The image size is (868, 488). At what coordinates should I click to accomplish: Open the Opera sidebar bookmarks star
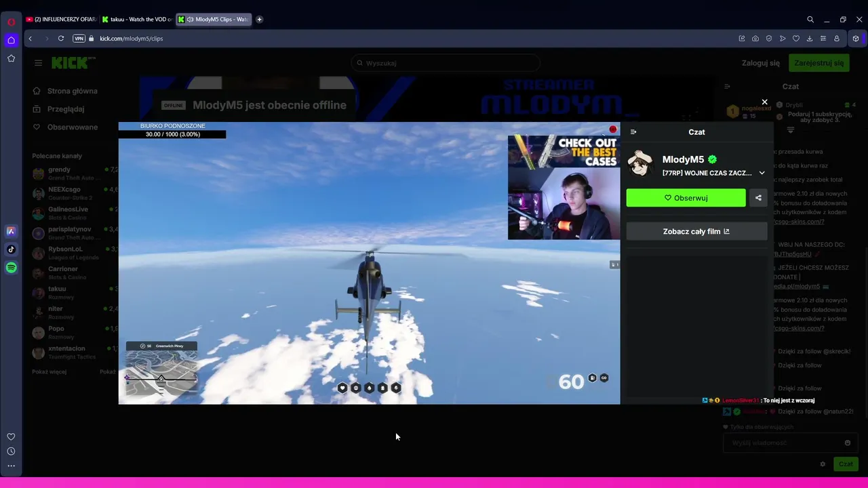[11, 58]
